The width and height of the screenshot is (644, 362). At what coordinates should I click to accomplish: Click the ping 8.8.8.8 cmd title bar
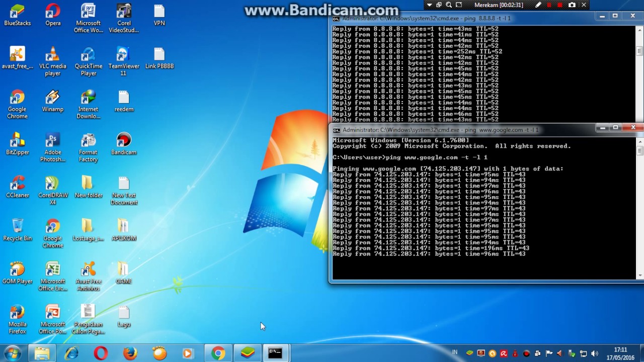pos(463,18)
